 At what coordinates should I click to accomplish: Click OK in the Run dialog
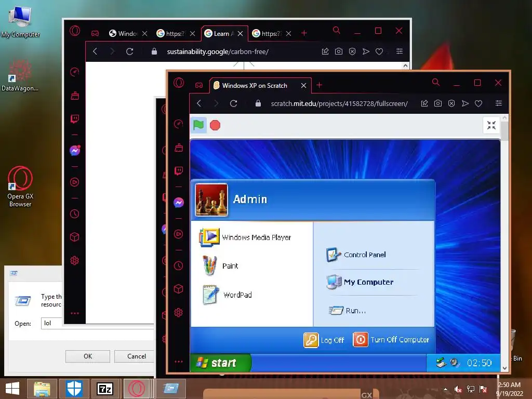(x=87, y=356)
